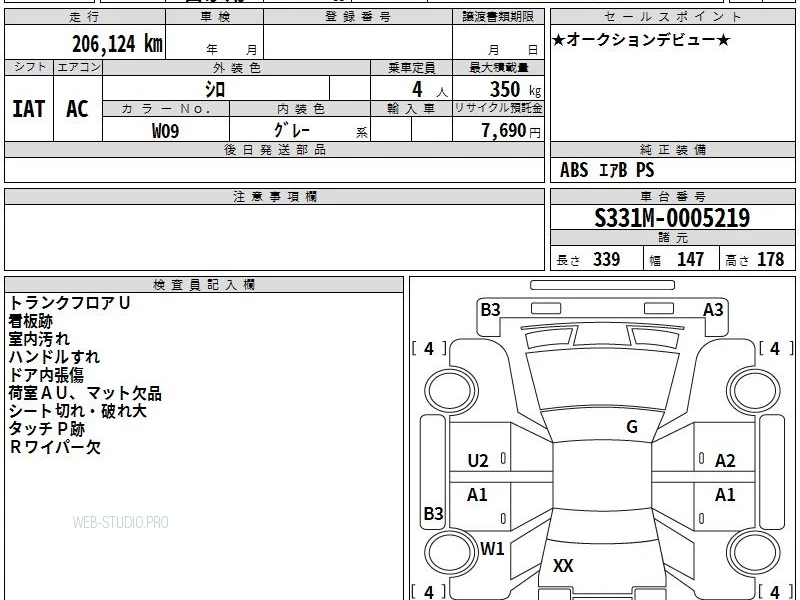The width and height of the screenshot is (800, 600).
Task: Select the note 室内汚れ
Action: 39,339
